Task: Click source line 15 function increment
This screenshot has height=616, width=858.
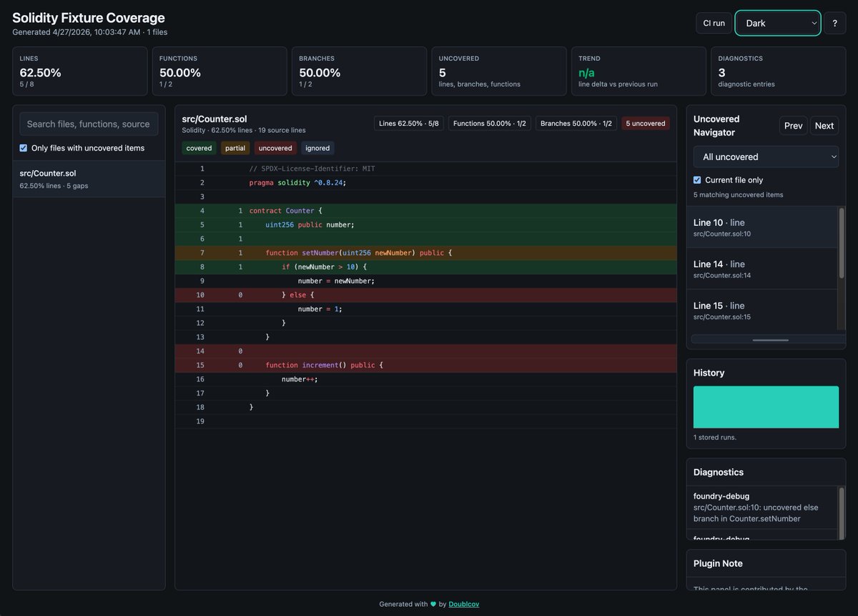Action: [426, 365]
